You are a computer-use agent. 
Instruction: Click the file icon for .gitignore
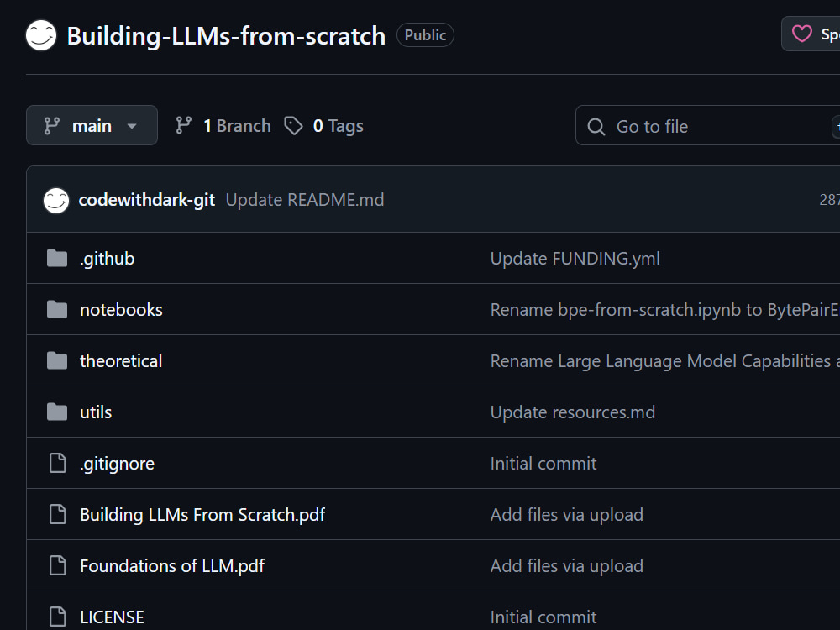[57, 463]
